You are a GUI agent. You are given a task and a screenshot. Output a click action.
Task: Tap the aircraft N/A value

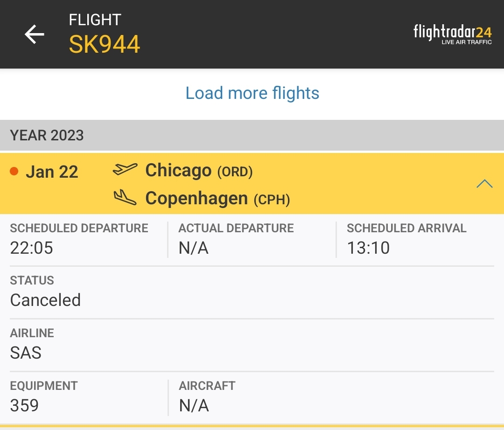[194, 405]
